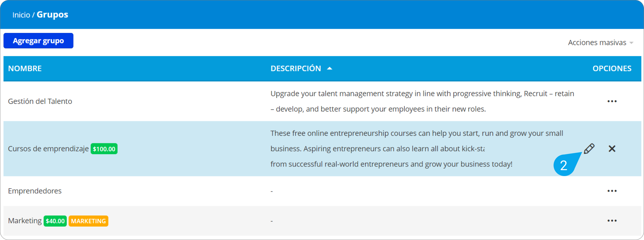Click the green $40.00 price badge
644x240 pixels.
(x=55, y=221)
